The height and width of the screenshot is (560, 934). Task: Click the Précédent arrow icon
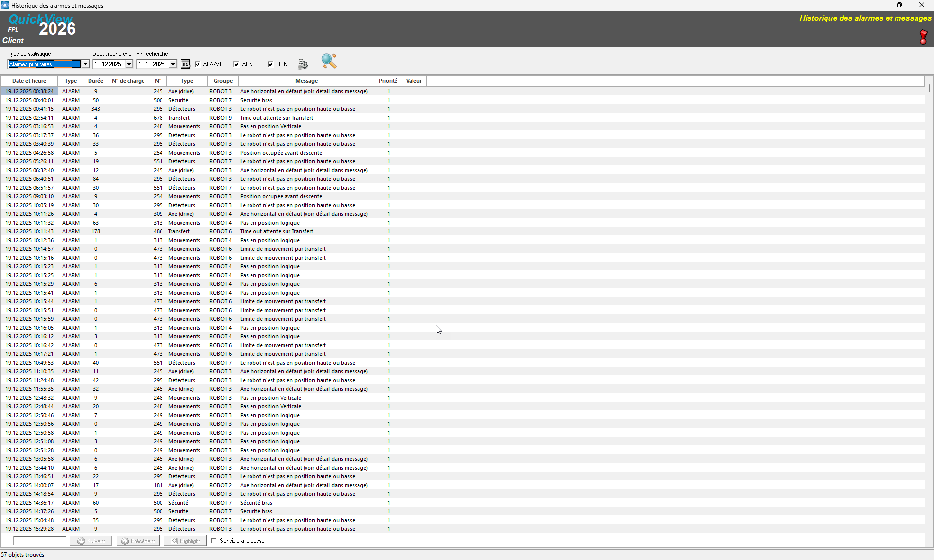(126, 541)
